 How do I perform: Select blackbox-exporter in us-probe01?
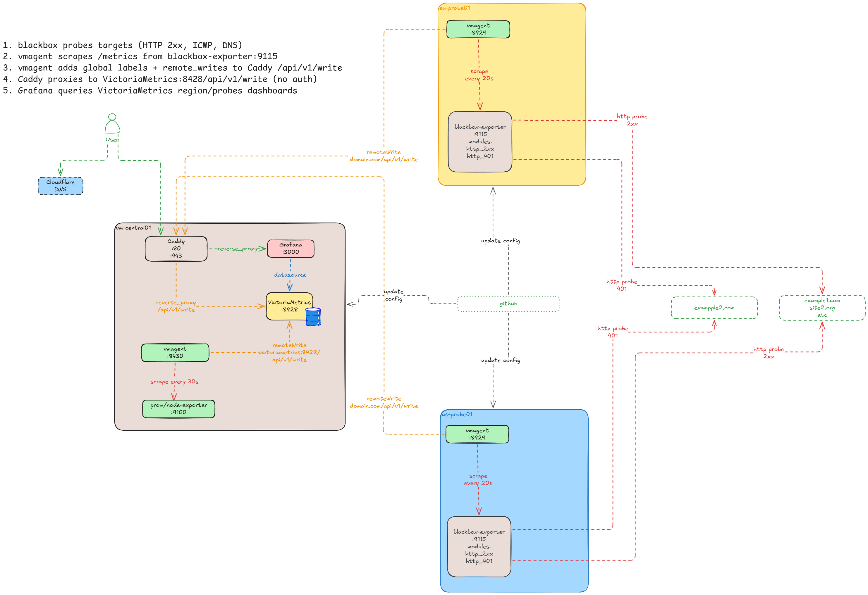pos(479,547)
